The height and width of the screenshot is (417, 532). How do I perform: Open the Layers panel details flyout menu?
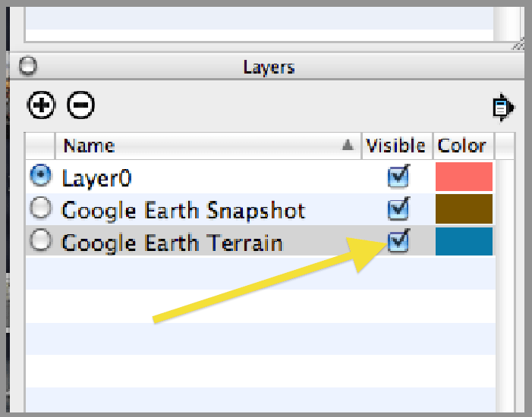pos(502,108)
